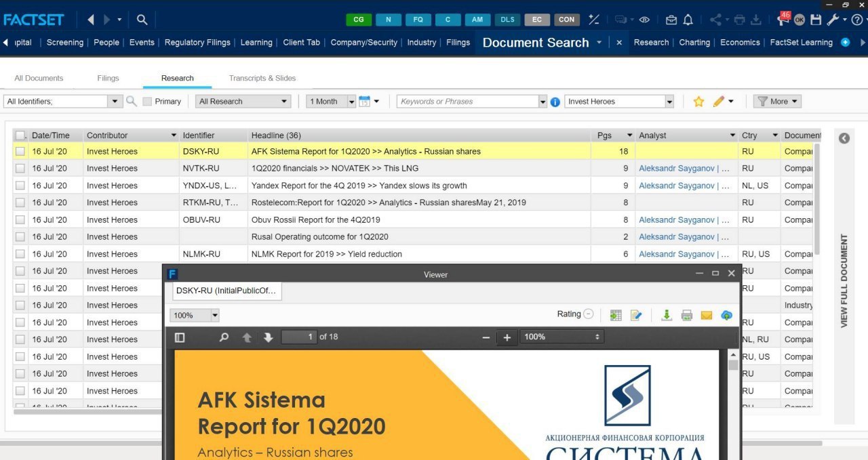The image size is (868, 460).
Task: Expand the Contributor column filter arrow
Action: click(x=174, y=135)
